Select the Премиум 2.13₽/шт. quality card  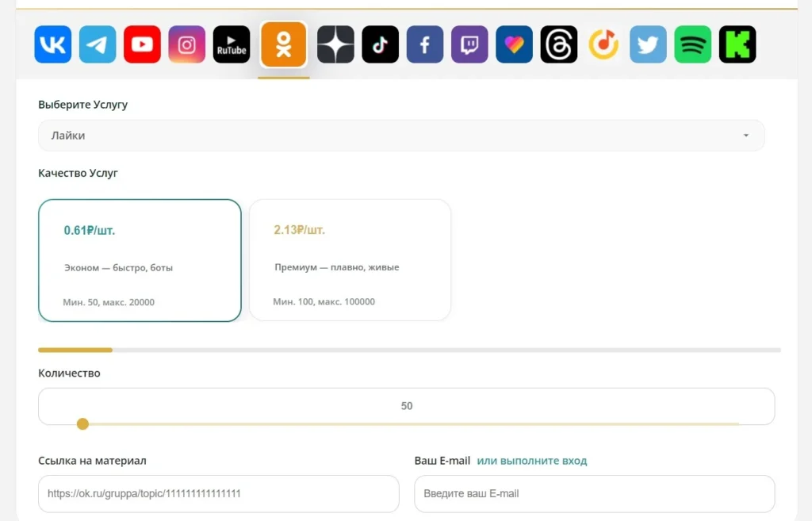click(350, 260)
